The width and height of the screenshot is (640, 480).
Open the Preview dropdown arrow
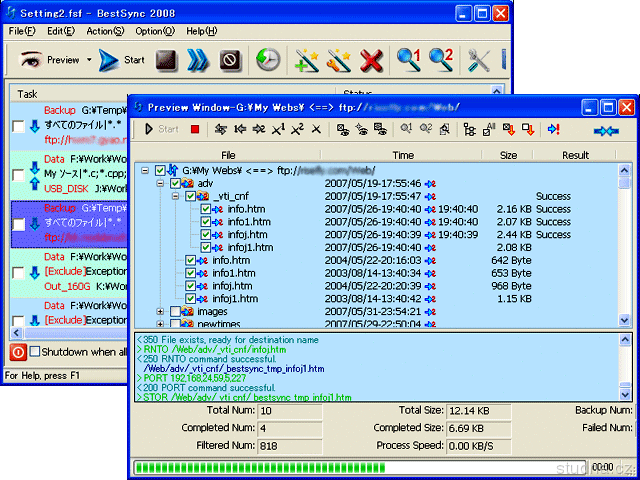(89, 61)
